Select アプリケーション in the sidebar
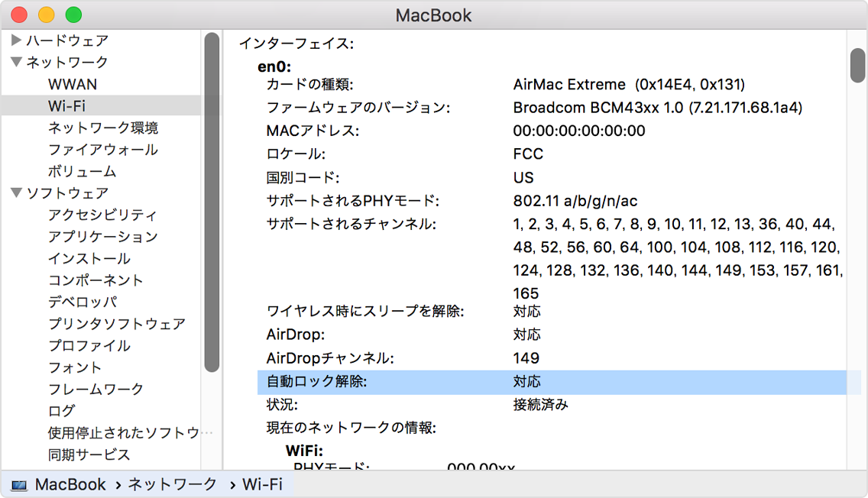This screenshot has height=498, width=868. coord(103,237)
